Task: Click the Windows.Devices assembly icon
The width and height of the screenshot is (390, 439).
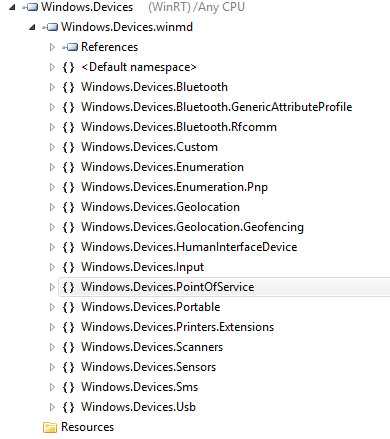Action: click(x=30, y=7)
